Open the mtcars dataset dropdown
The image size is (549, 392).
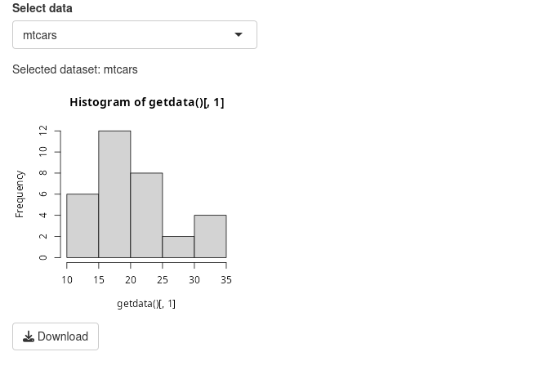[x=135, y=34]
